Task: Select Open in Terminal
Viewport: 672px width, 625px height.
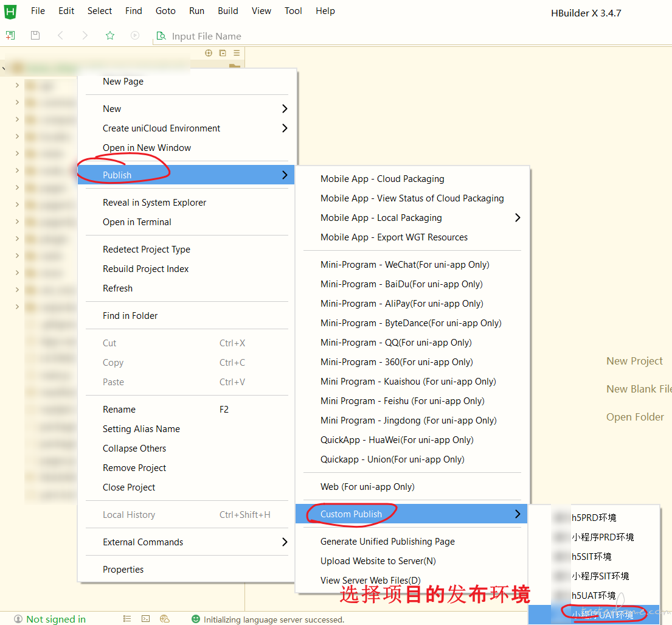Action: [137, 222]
